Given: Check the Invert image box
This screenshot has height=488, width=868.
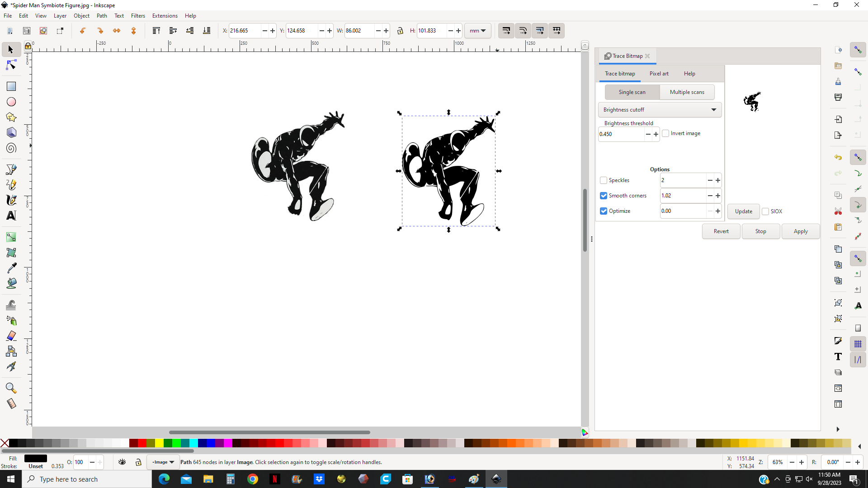Looking at the screenshot, I should coord(665,133).
